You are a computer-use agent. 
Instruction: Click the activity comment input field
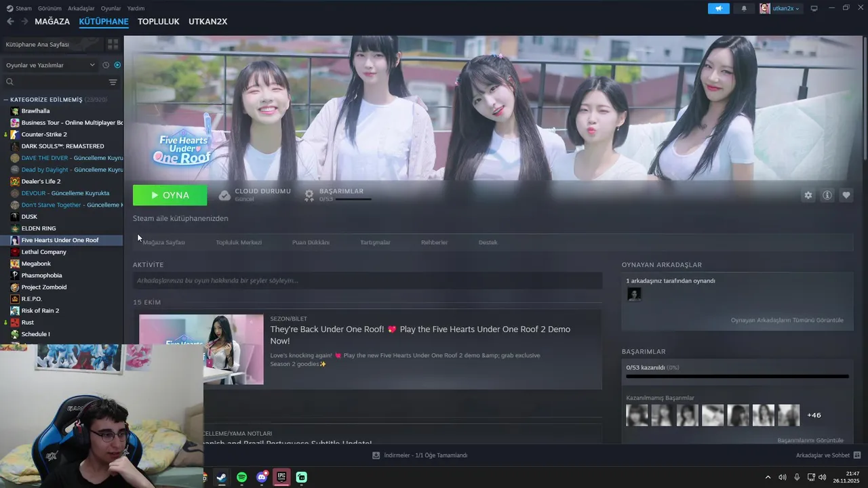(368, 281)
